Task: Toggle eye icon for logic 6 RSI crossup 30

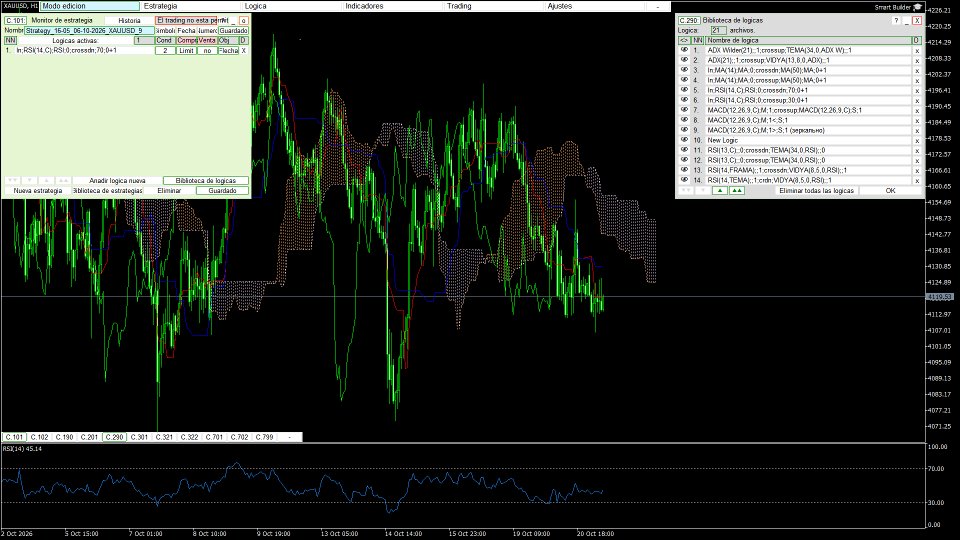Action: coord(684,100)
